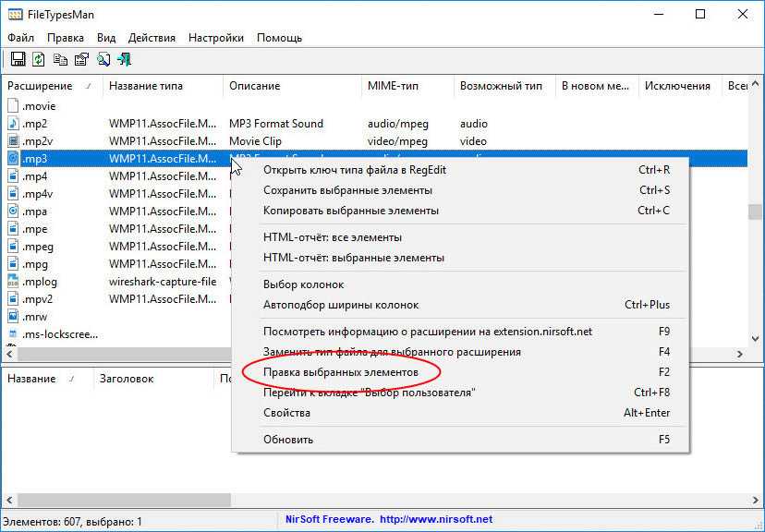This screenshot has height=532, width=765.
Task: Choose Обновить from the context menu
Action: click(x=287, y=440)
